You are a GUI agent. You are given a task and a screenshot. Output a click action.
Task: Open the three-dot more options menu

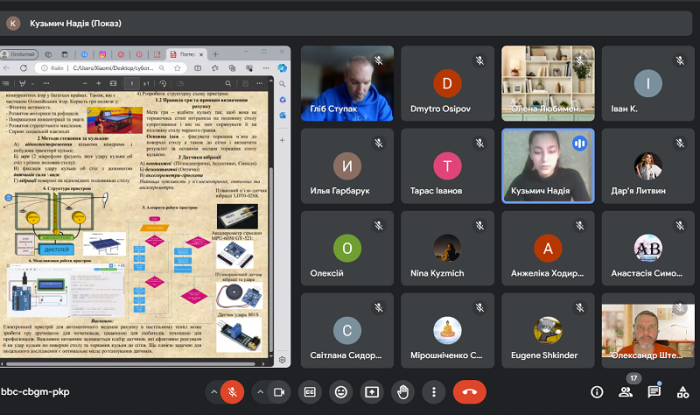(433, 392)
